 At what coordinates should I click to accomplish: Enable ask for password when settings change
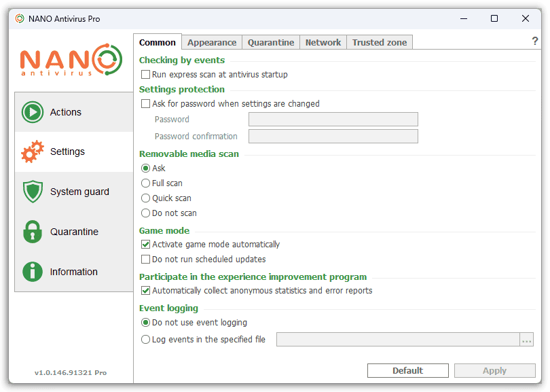tap(145, 103)
